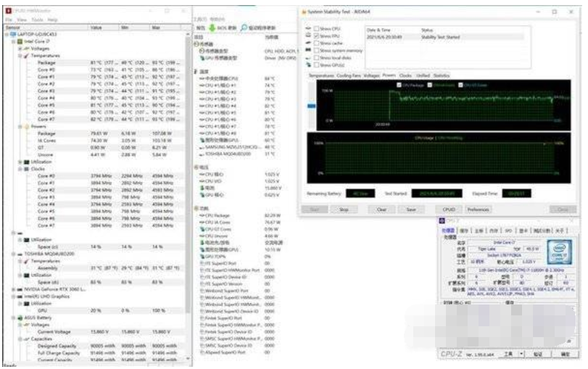Viewport: 588px width, 369px height.
Task: Toggle the CPU IA Cores graph checkbox
Action: click(430, 85)
